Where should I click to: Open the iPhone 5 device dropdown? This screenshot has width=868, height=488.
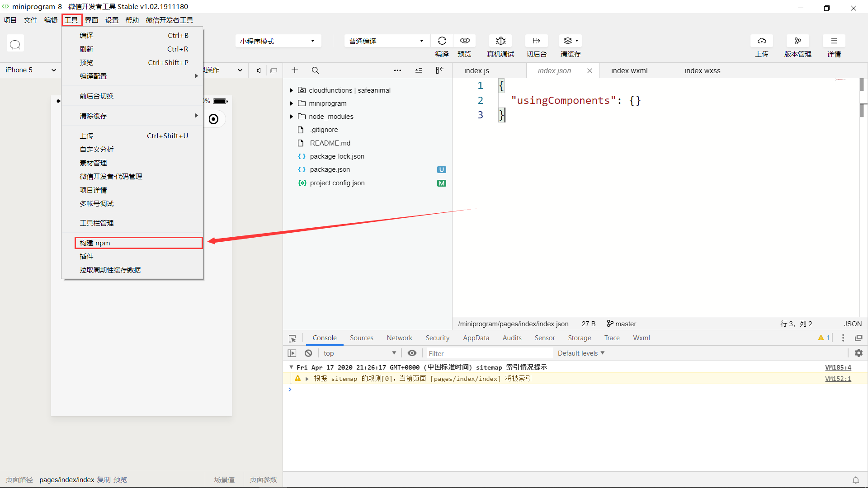[30, 70]
